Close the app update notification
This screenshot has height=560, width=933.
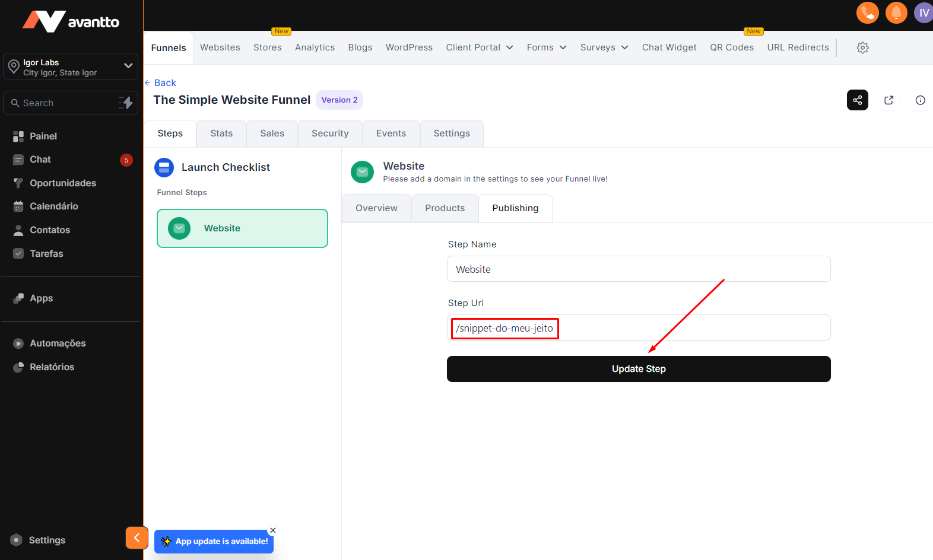pyautogui.click(x=273, y=530)
